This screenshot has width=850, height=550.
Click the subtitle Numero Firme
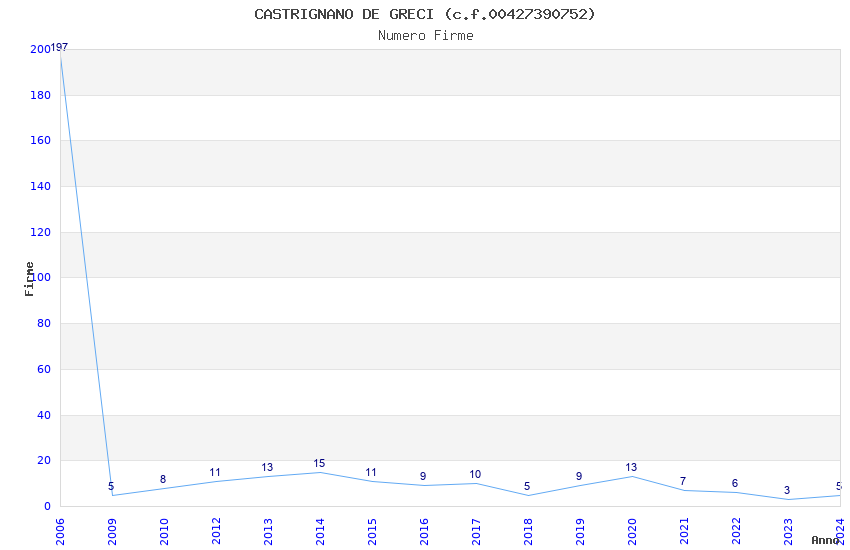[426, 36]
